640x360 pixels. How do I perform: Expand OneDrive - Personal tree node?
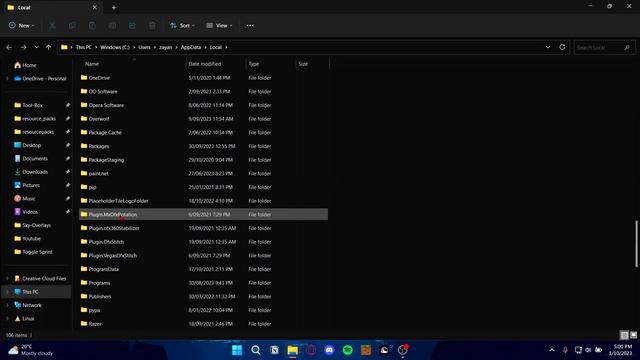[7, 79]
